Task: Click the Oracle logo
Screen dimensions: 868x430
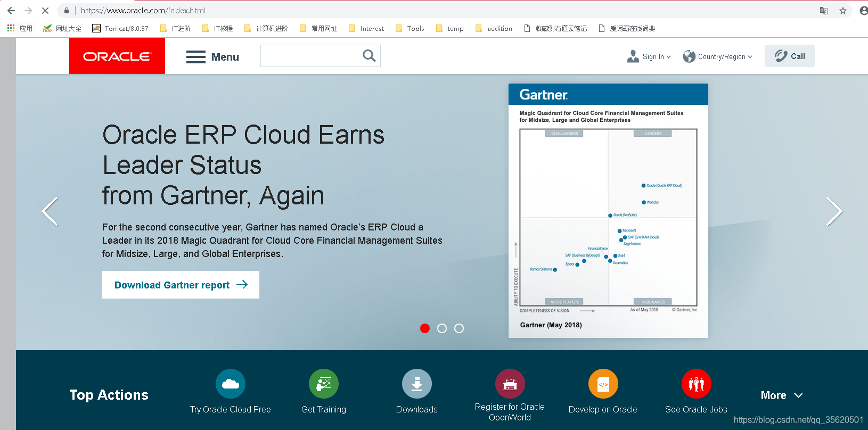Action: tap(117, 56)
